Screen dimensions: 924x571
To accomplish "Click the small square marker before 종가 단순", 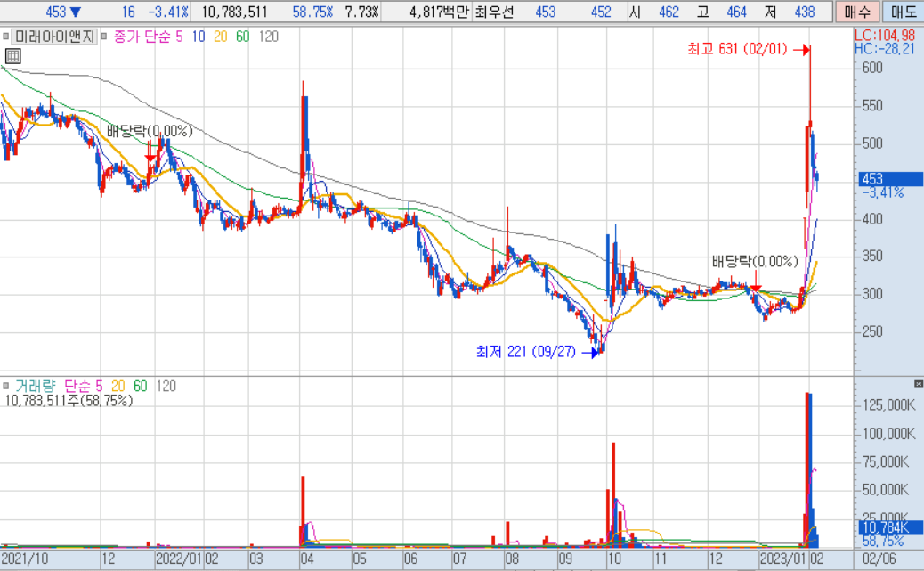I will (x=104, y=37).
